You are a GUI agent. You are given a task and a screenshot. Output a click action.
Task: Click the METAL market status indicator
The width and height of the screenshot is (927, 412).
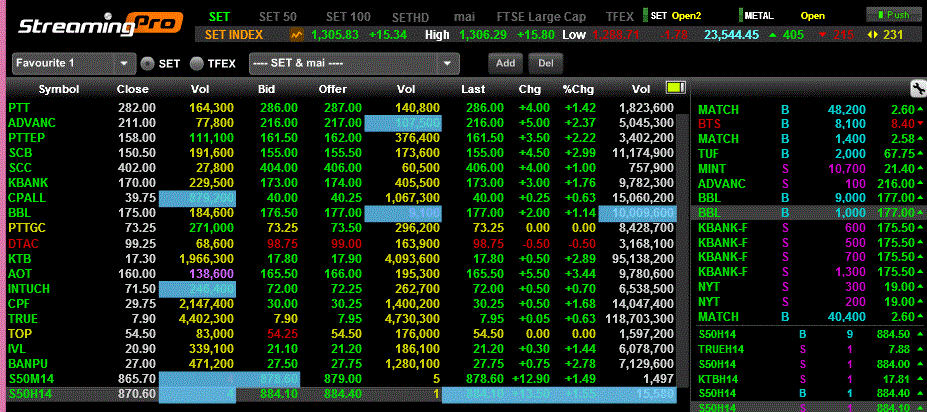coord(782,16)
